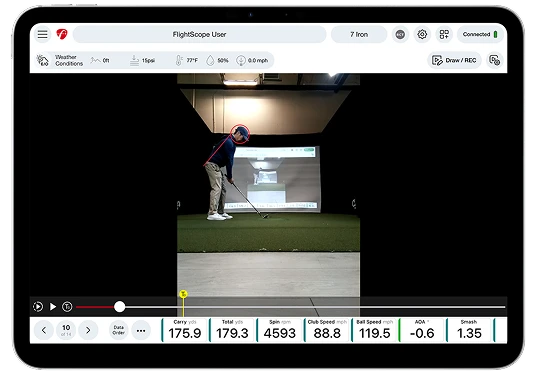
Task: Click the shot counter 10 of 14
Action: 66,330
